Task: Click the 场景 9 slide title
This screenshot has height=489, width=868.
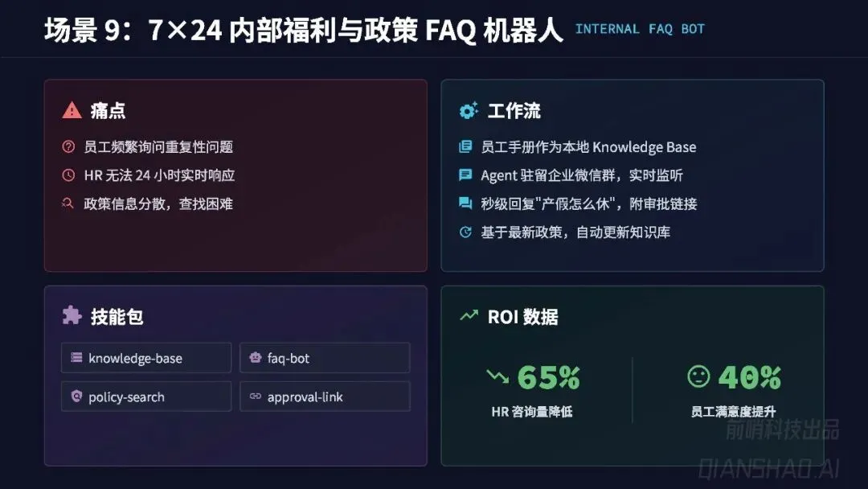Action: 303,30
